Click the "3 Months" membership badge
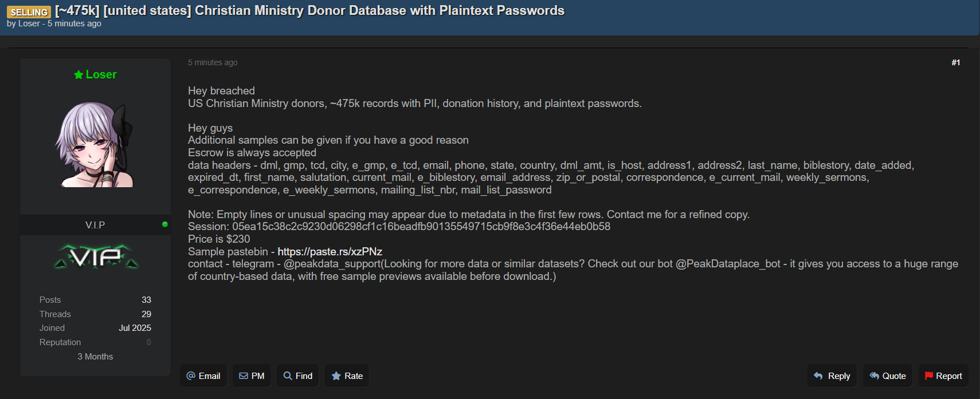Viewport: 980px width, 399px height. point(95,357)
